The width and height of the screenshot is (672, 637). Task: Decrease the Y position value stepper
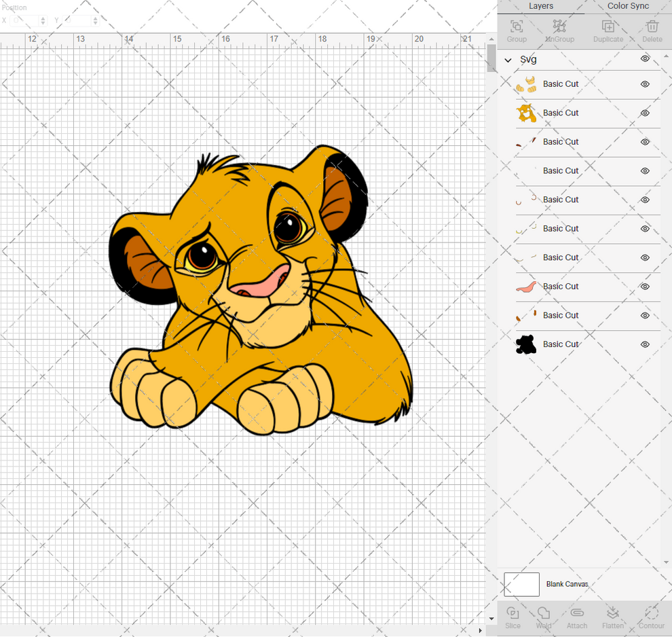coord(96,23)
